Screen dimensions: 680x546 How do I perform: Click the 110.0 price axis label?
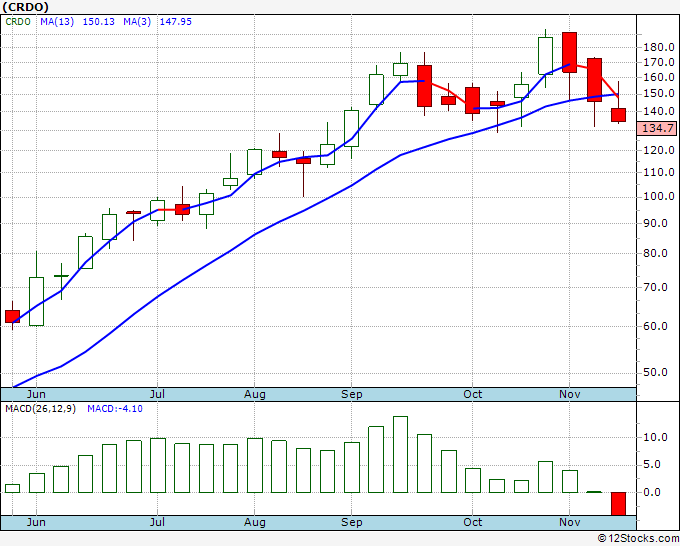coord(659,173)
